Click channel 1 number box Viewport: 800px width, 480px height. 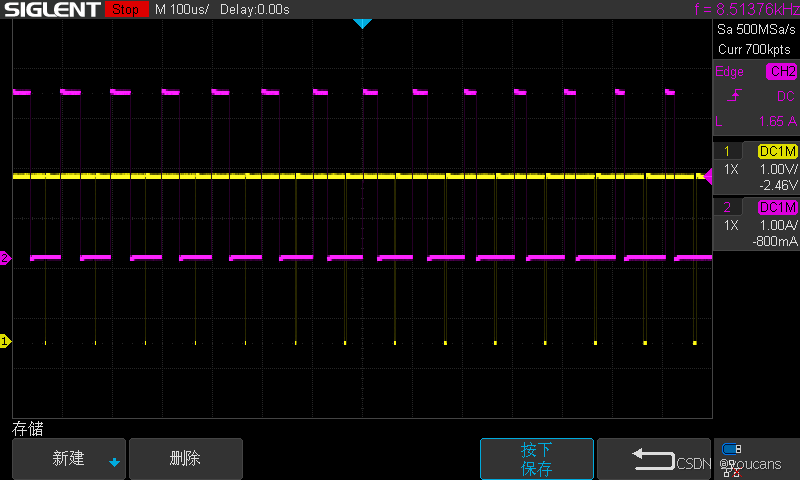[728, 151]
